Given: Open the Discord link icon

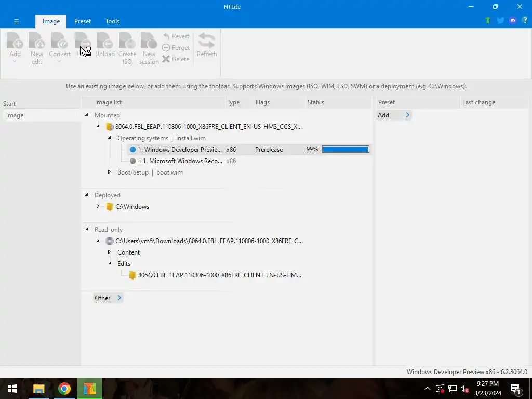Looking at the screenshot, I should pos(513,20).
